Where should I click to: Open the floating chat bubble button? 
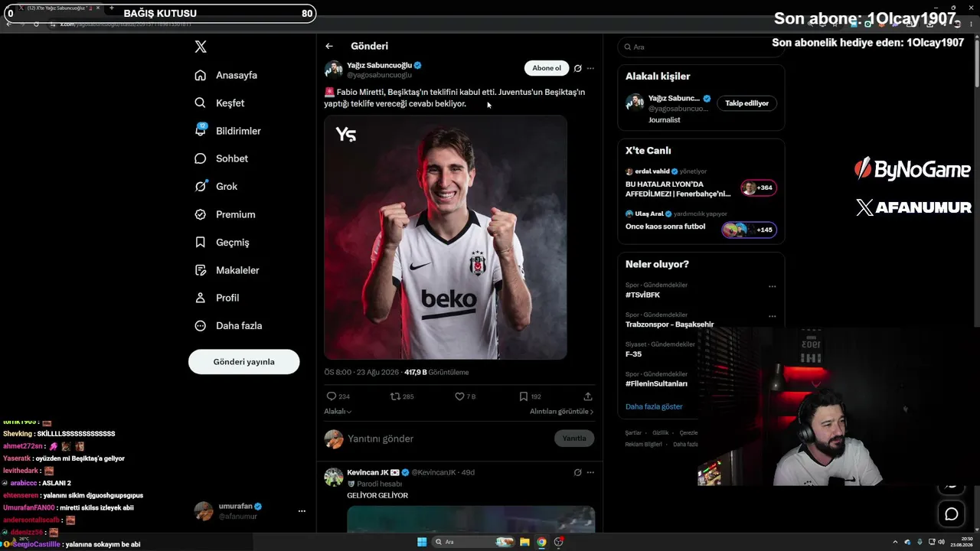tap(952, 514)
